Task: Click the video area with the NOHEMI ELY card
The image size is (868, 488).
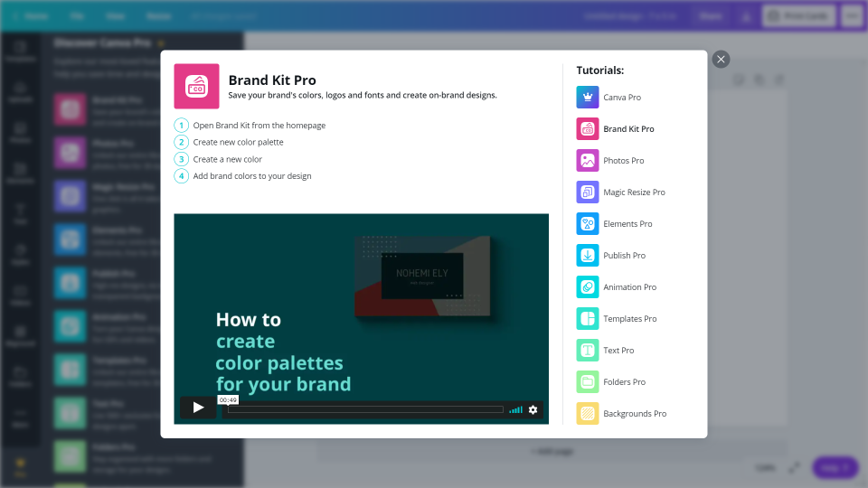Action: (422, 277)
